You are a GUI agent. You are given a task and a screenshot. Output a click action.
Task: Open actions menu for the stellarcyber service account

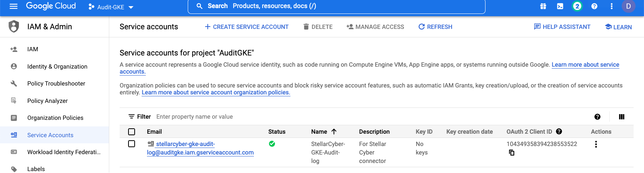click(596, 144)
